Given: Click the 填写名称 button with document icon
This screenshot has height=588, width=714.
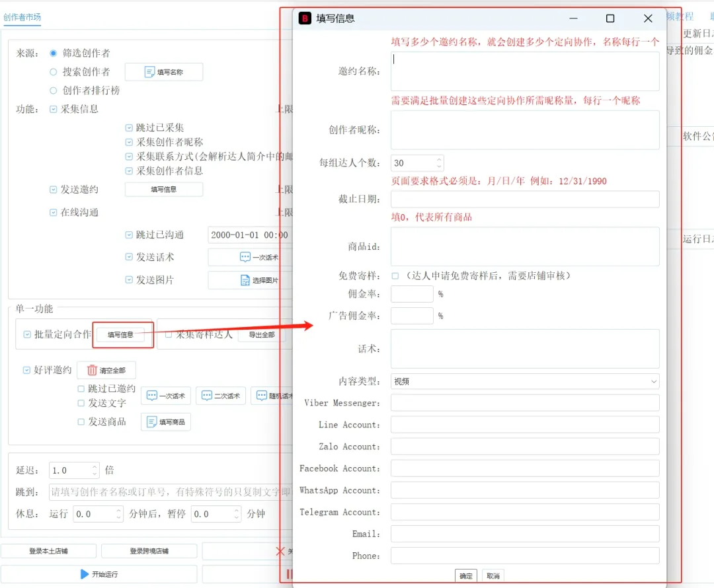Looking at the screenshot, I should [x=163, y=72].
